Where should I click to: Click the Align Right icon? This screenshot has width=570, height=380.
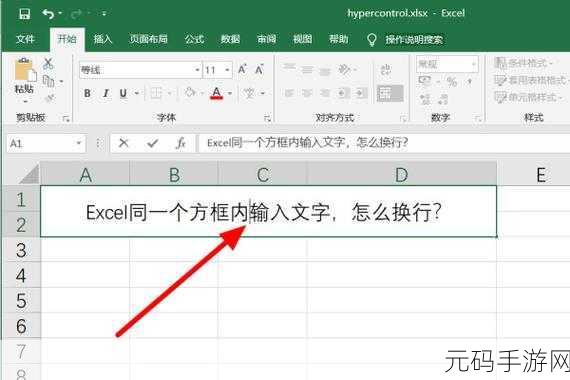tap(325, 94)
